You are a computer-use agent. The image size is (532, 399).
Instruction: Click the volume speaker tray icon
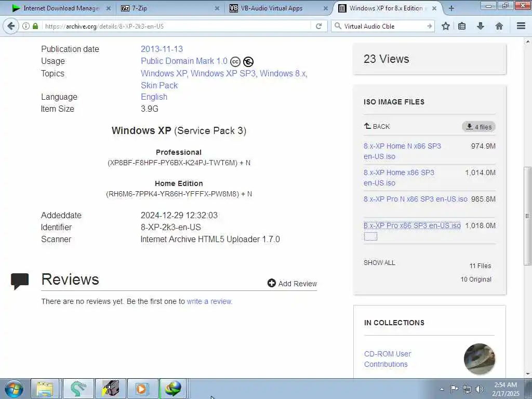[480, 389]
